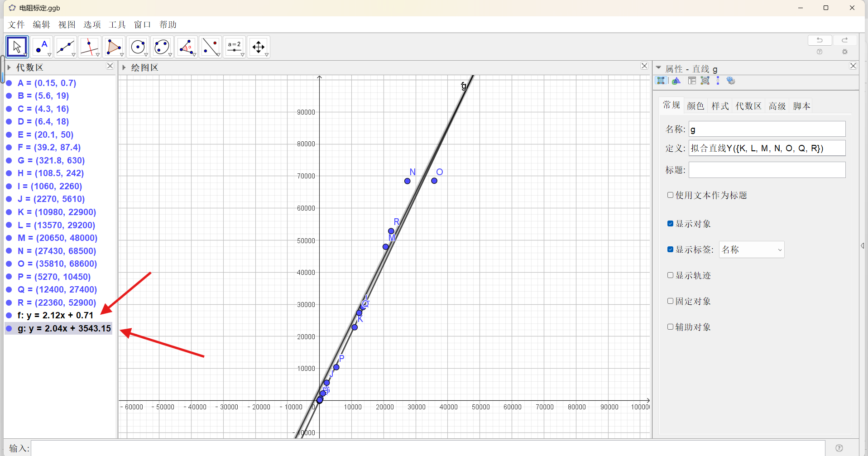Uncheck the 显示对象 checkbox
The image size is (868, 456).
[670, 224]
